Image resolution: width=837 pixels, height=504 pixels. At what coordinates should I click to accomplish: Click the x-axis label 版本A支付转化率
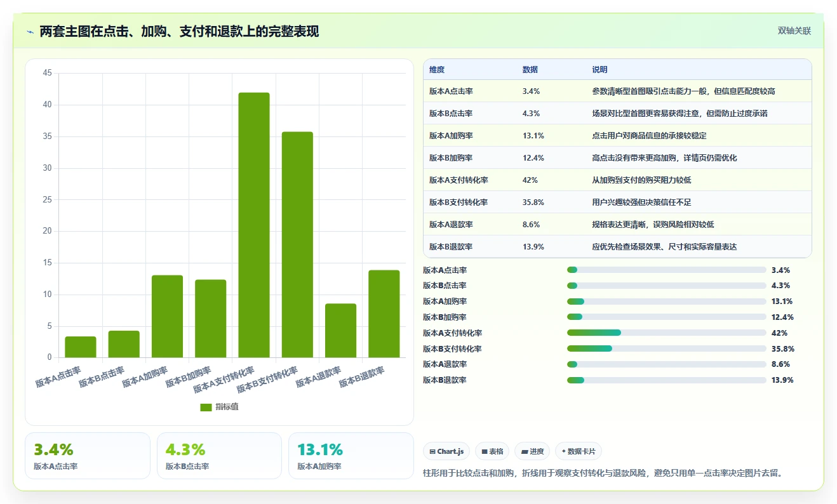pyautogui.click(x=225, y=379)
